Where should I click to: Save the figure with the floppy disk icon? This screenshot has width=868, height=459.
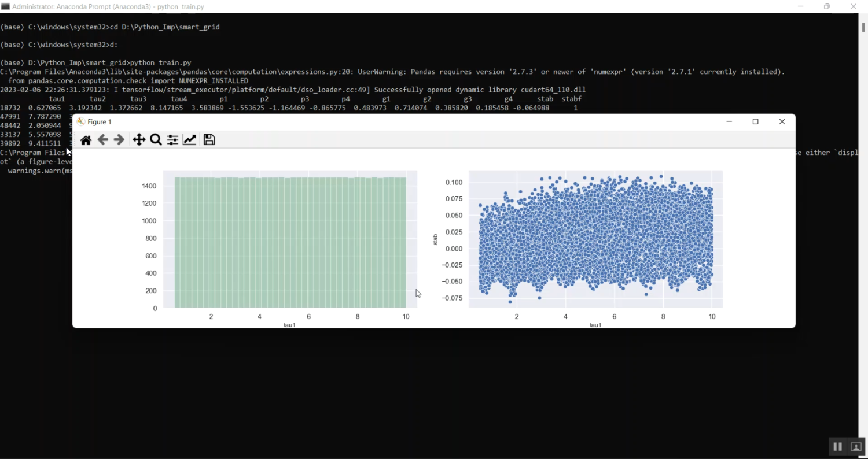(x=209, y=140)
